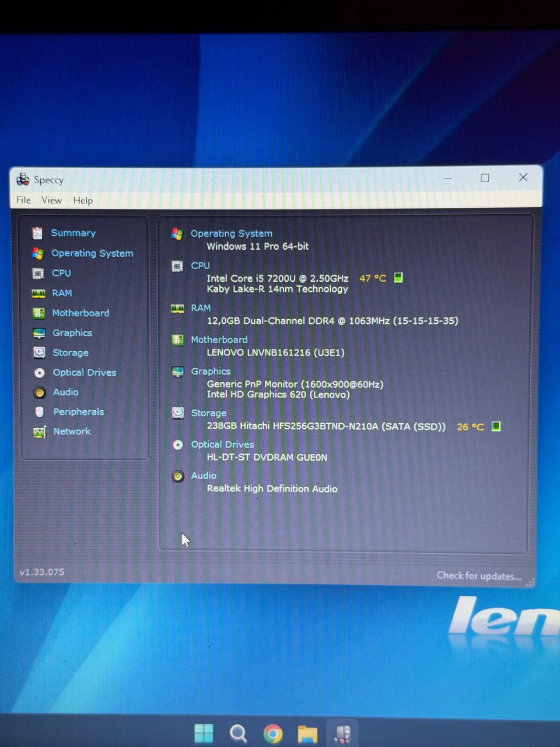Click the CPU chip icon in summary pane
This screenshot has height=747, width=560.
(x=177, y=266)
